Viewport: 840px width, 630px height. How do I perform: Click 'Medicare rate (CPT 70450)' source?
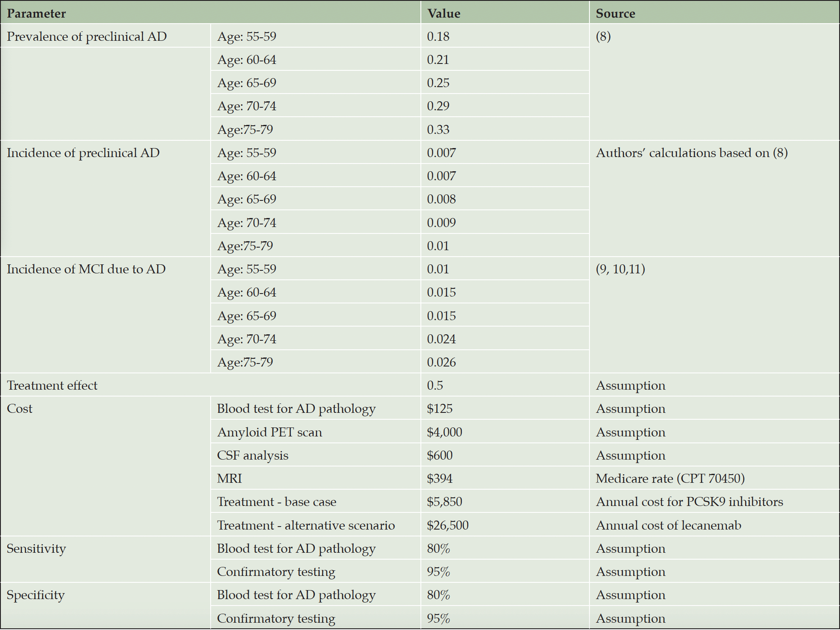[670, 479]
